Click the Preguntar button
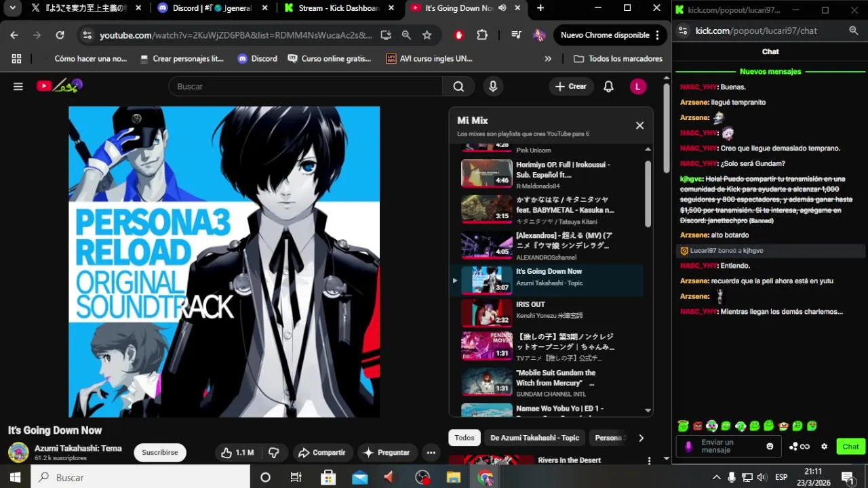 coord(387,453)
